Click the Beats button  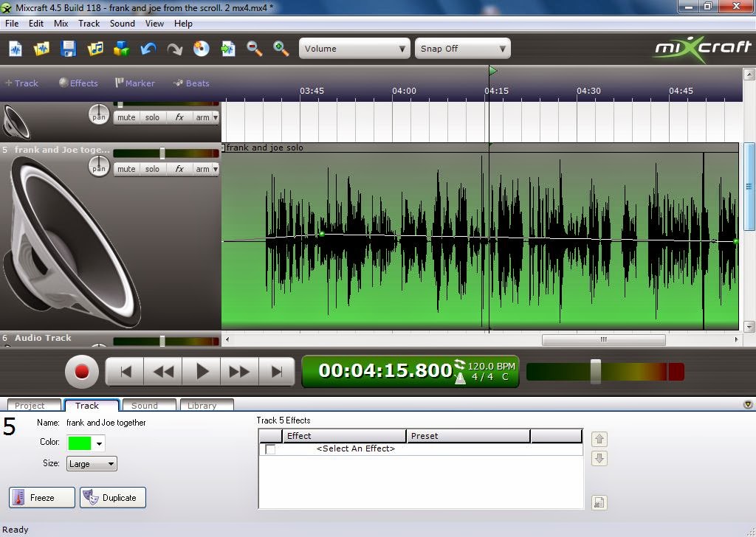tap(191, 83)
